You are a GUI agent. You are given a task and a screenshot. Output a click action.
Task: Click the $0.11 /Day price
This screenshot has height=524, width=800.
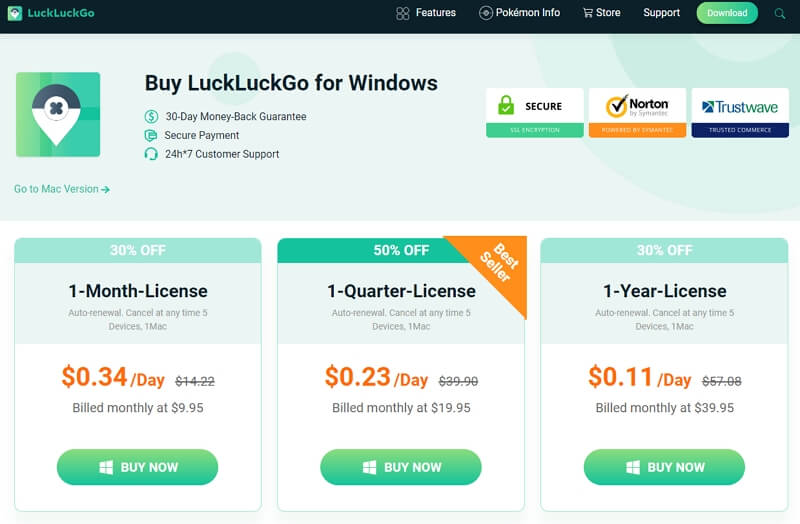click(639, 377)
